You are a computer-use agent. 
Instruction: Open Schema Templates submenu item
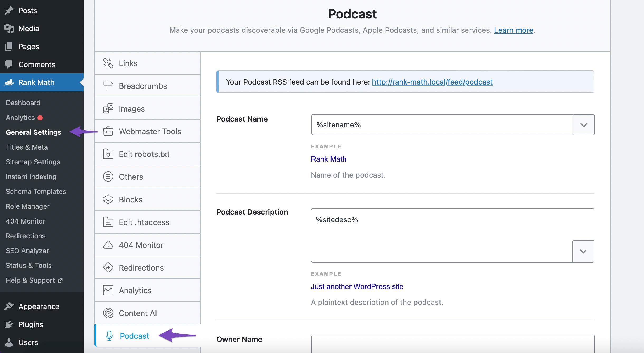coord(36,192)
